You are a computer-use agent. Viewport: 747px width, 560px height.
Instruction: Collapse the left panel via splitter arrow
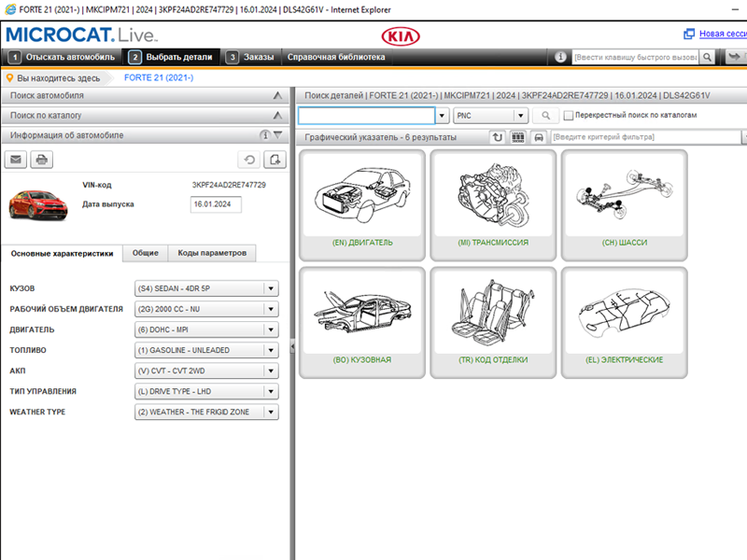point(292,346)
